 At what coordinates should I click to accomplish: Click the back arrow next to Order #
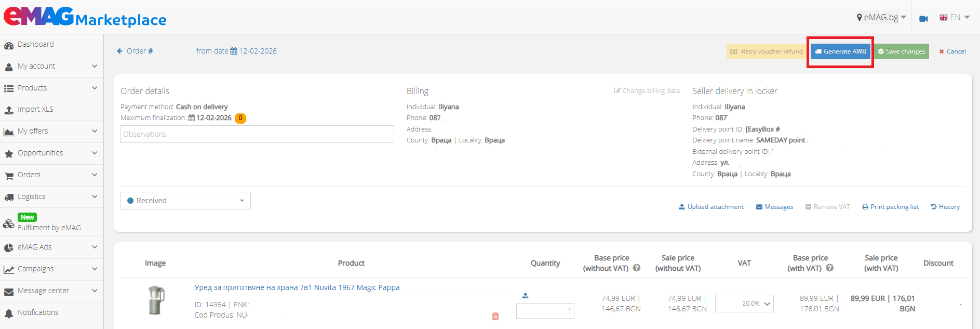(120, 51)
